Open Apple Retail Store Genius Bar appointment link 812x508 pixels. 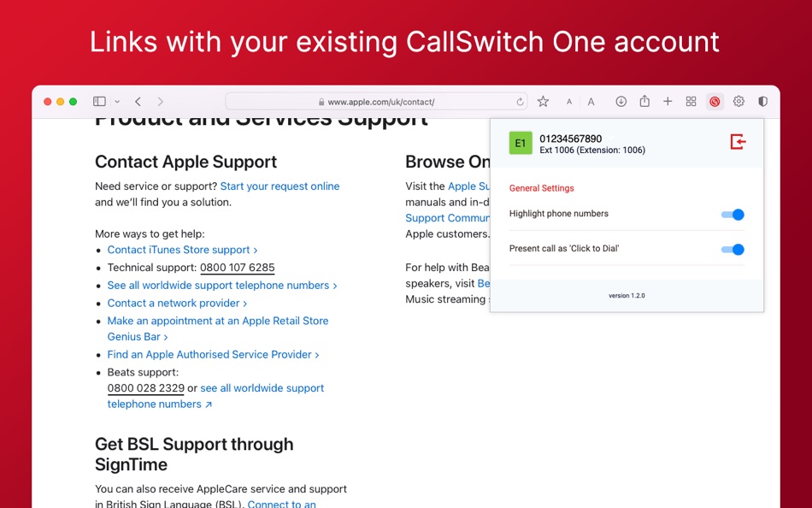point(217,328)
